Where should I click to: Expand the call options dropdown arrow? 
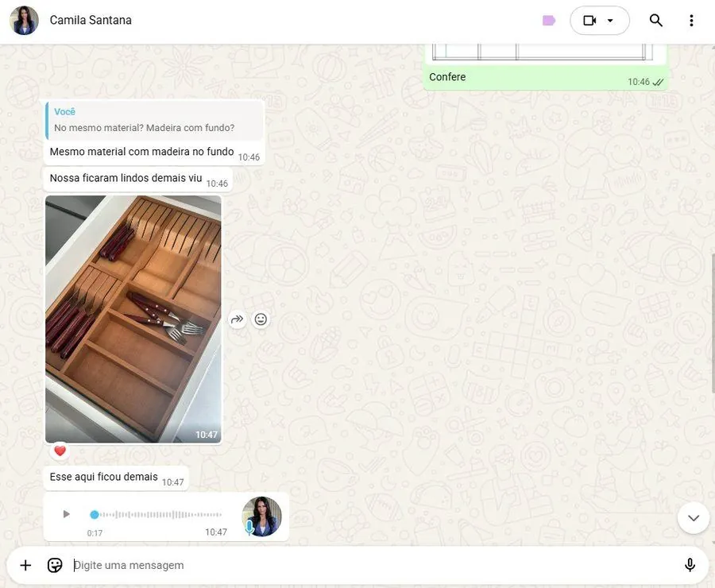[x=610, y=21]
